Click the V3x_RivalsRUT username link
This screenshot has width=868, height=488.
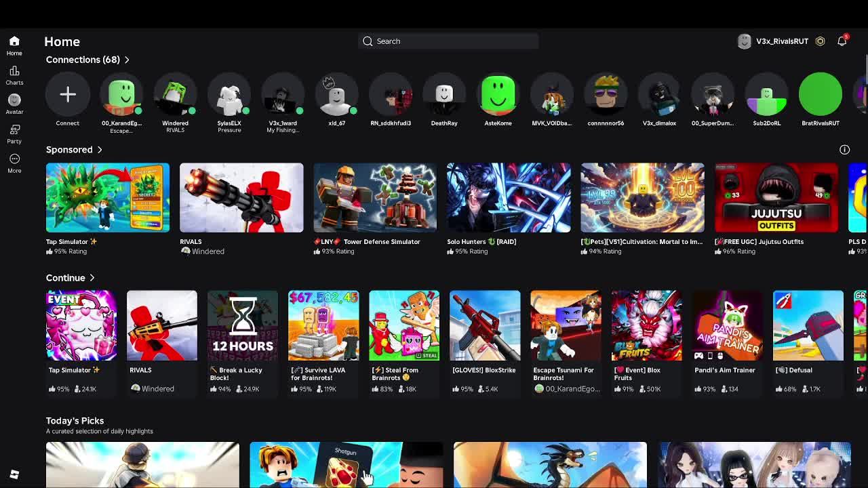coord(782,41)
